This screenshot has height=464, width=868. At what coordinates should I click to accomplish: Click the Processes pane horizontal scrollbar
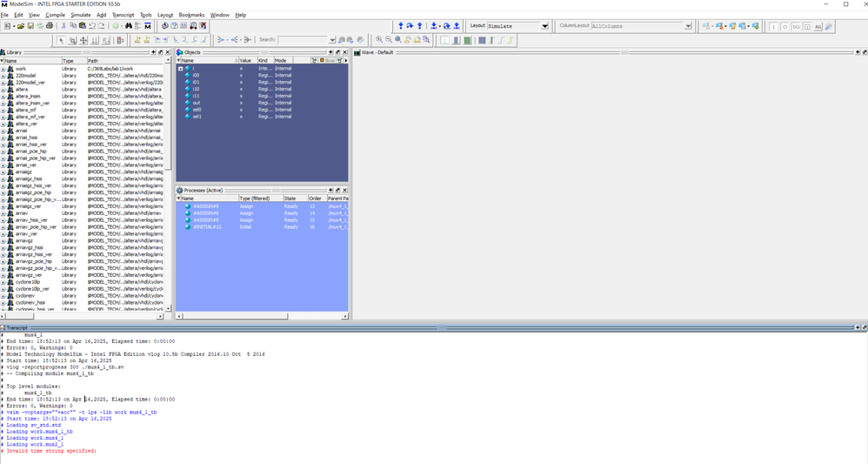tap(261, 317)
